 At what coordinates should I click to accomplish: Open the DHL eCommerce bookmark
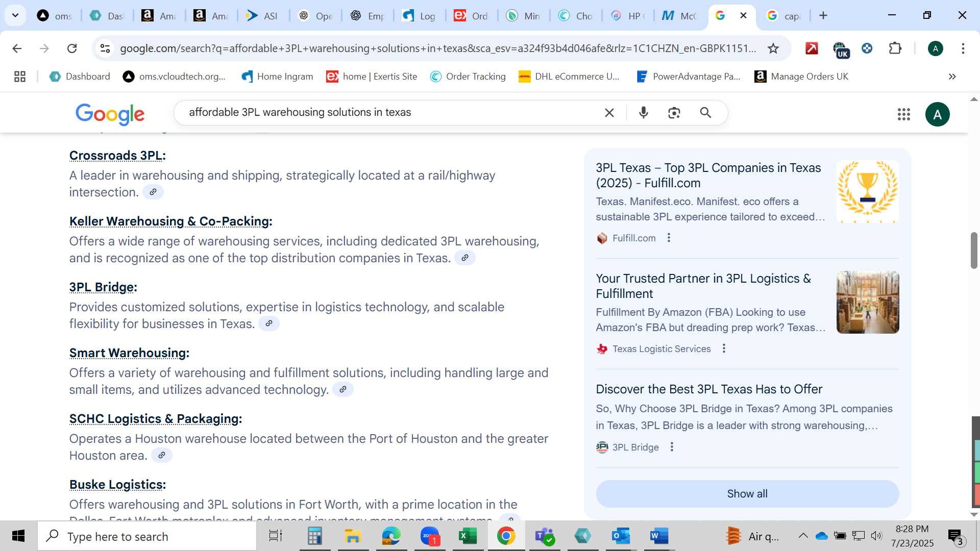click(x=569, y=77)
